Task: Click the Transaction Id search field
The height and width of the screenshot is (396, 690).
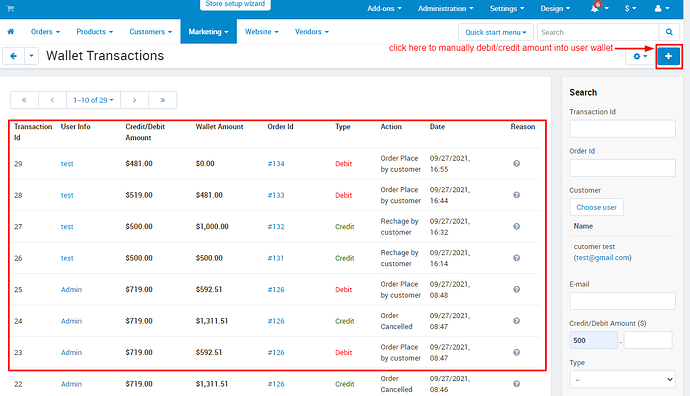Action: click(622, 128)
